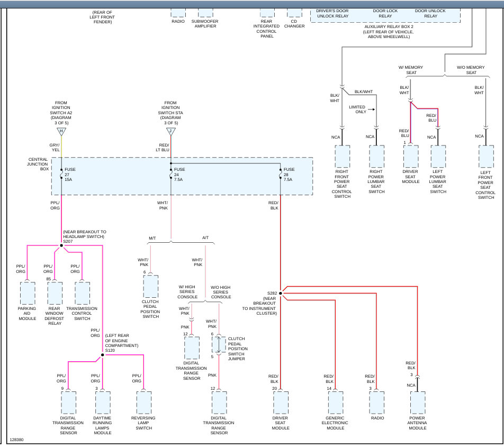Click the S120 splice label in engine compartment
The height and width of the screenshot is (448, 504).
(x=110, y=350)
